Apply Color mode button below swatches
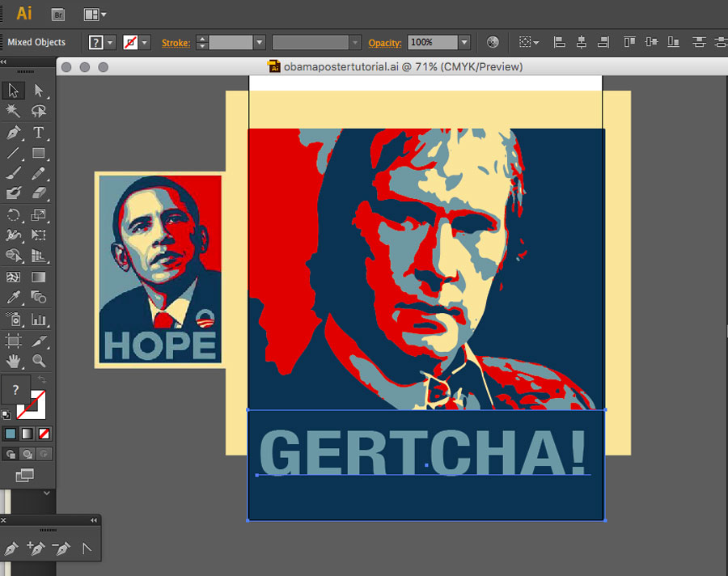The image size is (728, 576). [11, 434]
